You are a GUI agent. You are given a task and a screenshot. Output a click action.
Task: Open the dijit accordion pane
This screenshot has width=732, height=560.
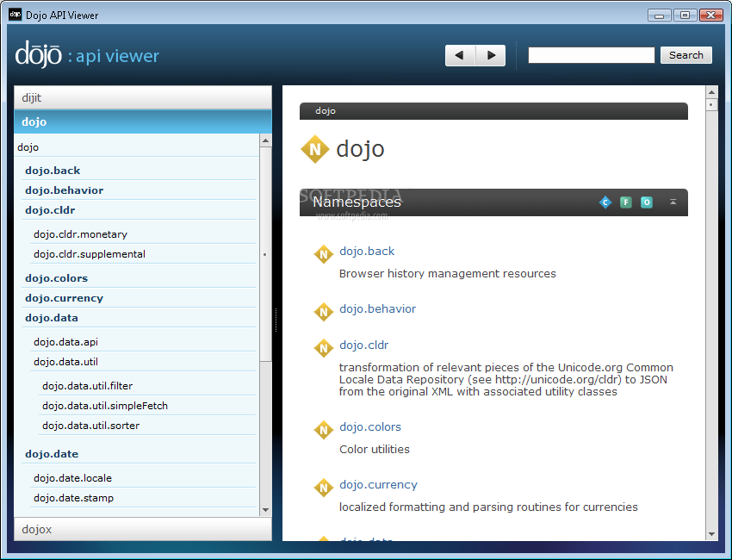tap(143, 97)
